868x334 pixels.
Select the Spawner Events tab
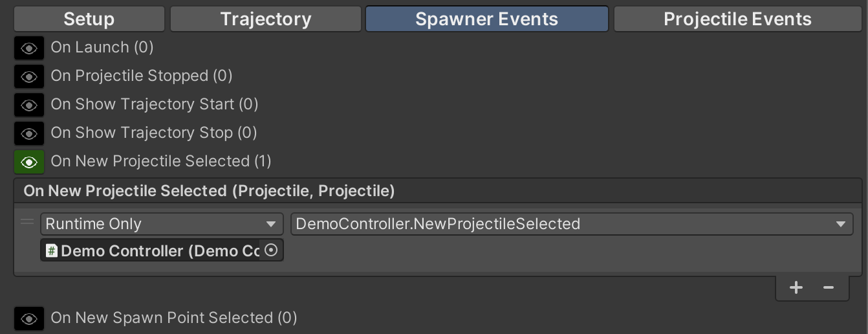(486, 19)
